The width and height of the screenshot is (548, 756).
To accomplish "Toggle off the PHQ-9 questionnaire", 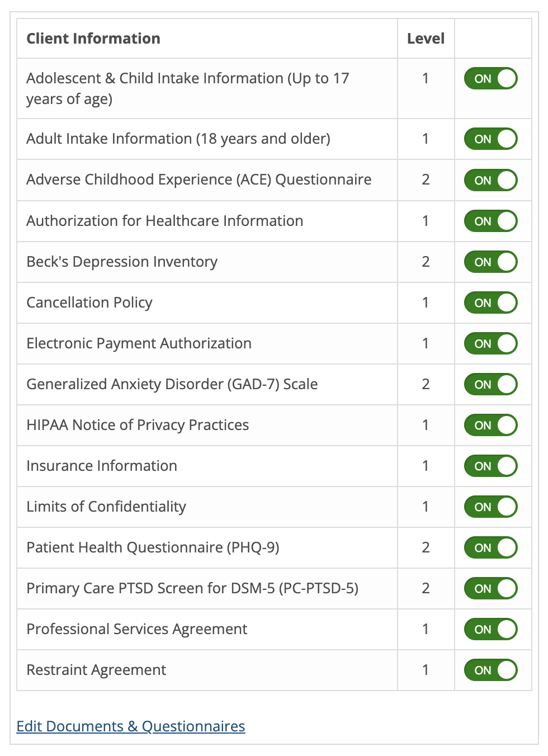I will tap(490, 547).
